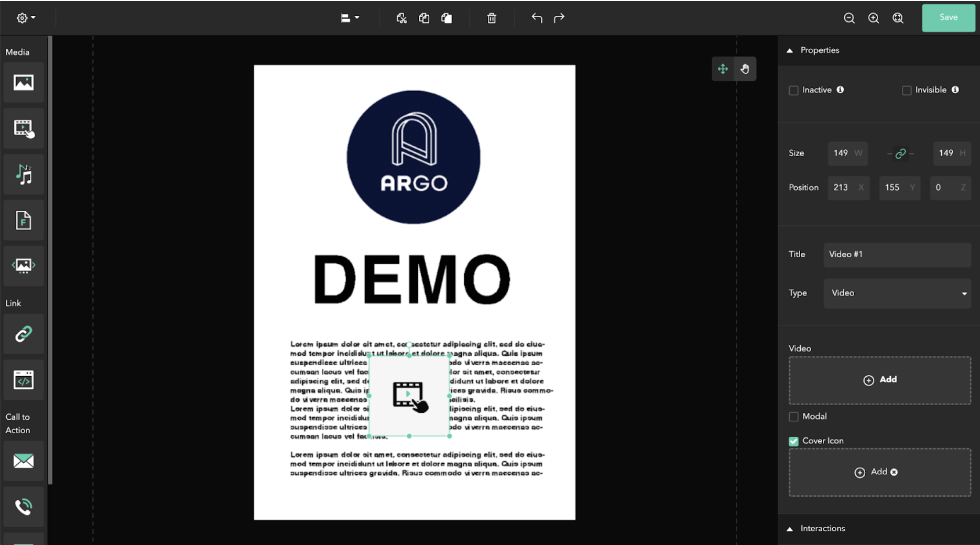The height and width of the screenshot is (545, 980).
Task: Toggle the Inactive checkbox
Action: click(793, 90)
